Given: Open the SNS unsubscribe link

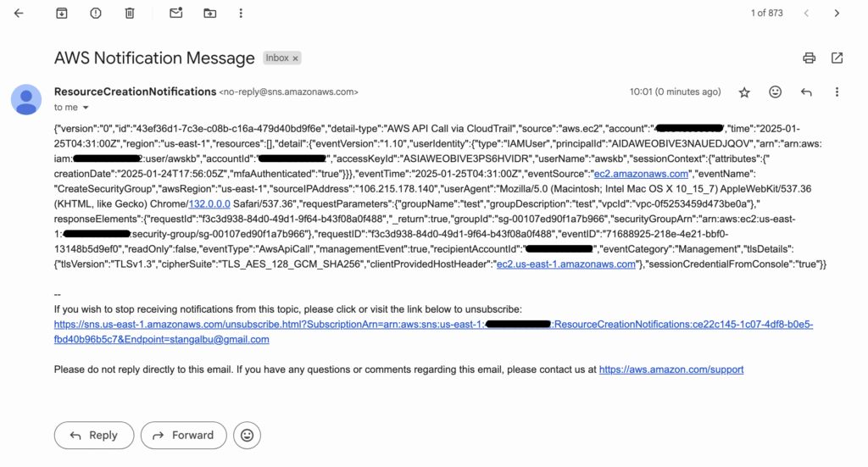Looking at the screenshot, I should [x=433, y=332].
